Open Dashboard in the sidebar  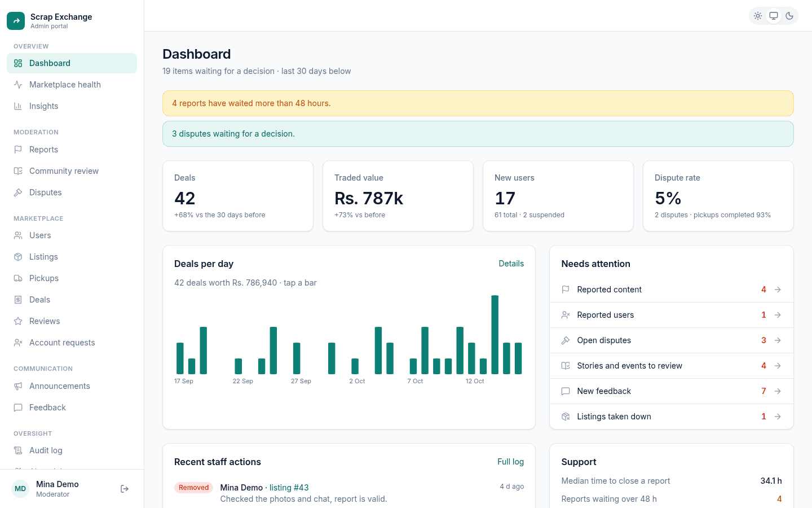click(72, 63)
